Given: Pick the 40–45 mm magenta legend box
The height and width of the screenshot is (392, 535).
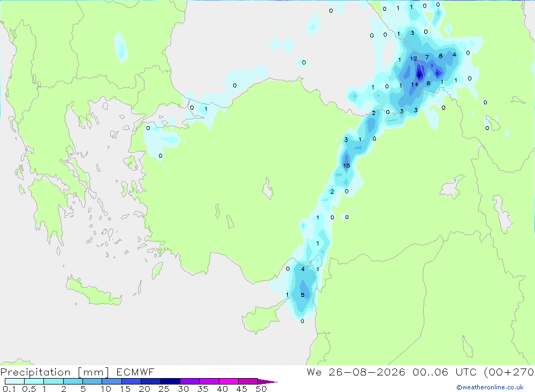Looking at the screenshot, I should [x=228, y=381].
